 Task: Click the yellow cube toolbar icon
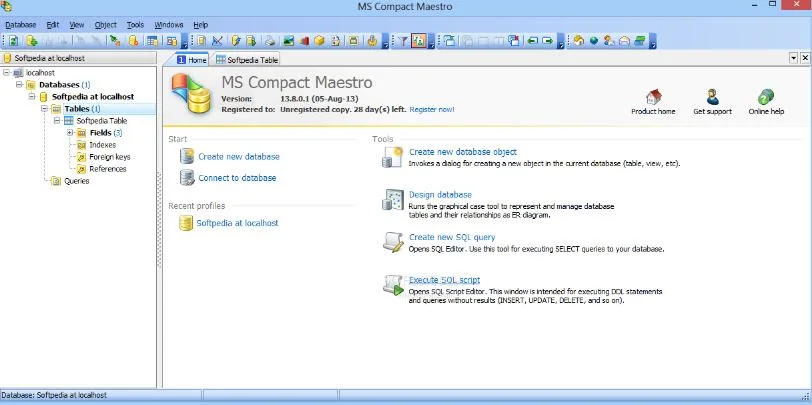[x=319, y=41]
